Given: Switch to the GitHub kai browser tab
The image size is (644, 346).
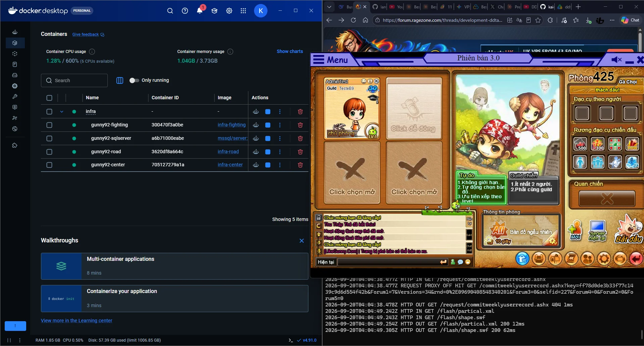Looking at the screenshot, I should point(547,7).
